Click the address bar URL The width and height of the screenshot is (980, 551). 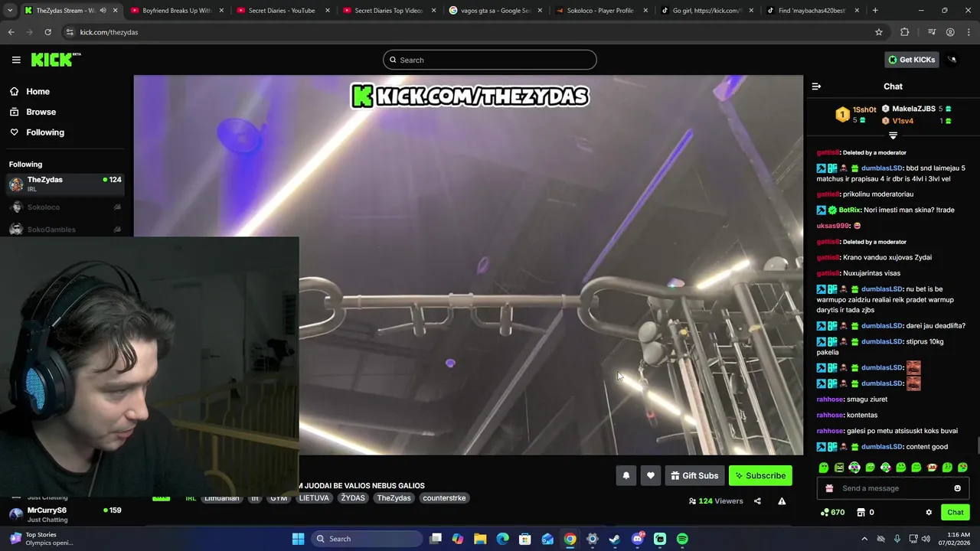coord(109,32)
